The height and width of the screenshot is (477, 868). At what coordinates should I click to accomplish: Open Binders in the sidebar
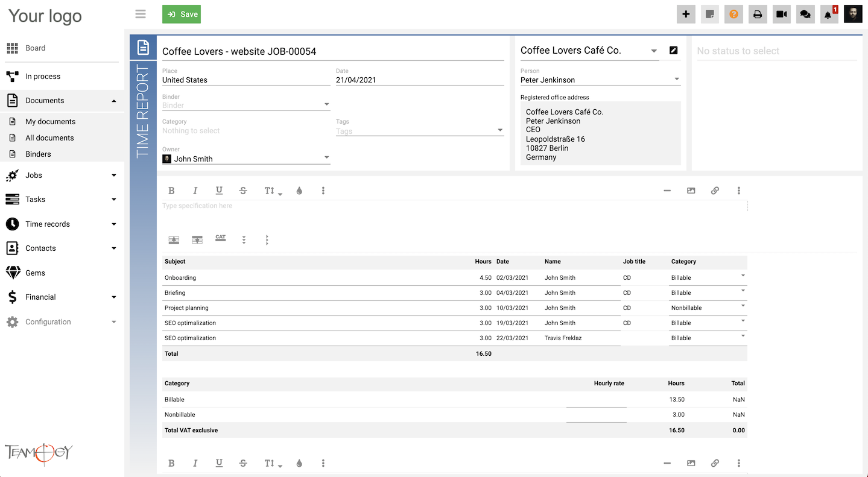38,154
